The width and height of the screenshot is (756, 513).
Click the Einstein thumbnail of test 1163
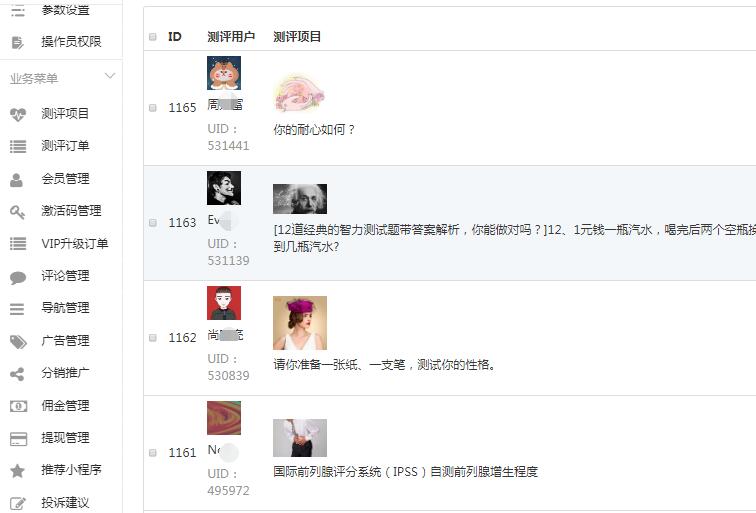(x=300, y=199)
